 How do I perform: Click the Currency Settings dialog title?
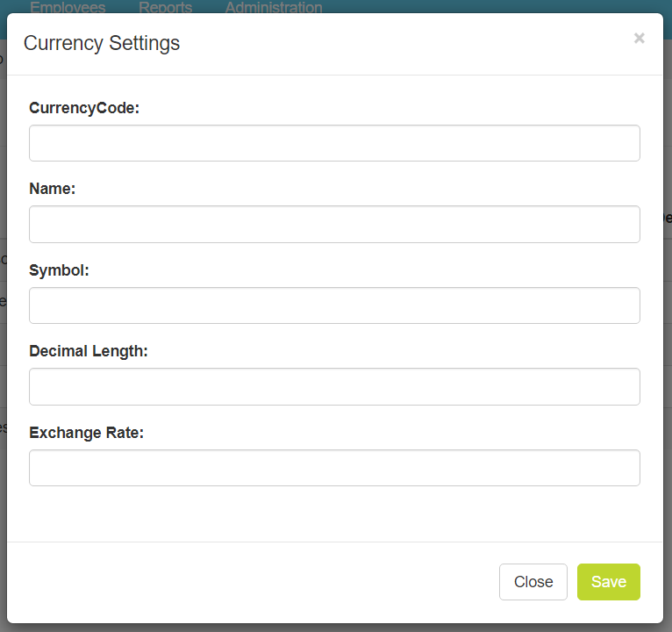click(x=102, y=43)
